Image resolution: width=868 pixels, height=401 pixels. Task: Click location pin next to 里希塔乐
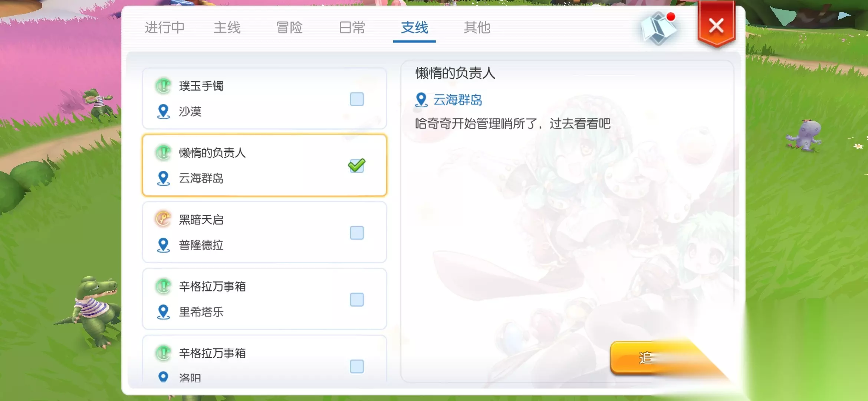pyautogui.click(x=163, y=312)
